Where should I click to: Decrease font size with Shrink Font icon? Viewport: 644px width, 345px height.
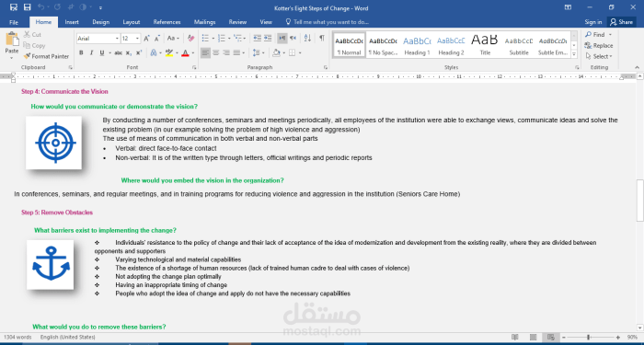pyautogui.click(x=157, y=39)
